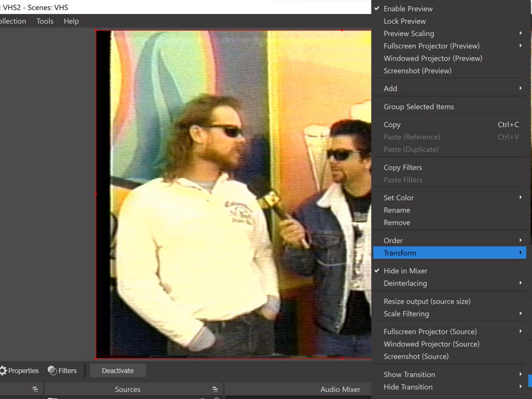Viewport: 532px width, 399px height.
Task: Expand the Preview Scaling submenu
Action: [409, 33]
